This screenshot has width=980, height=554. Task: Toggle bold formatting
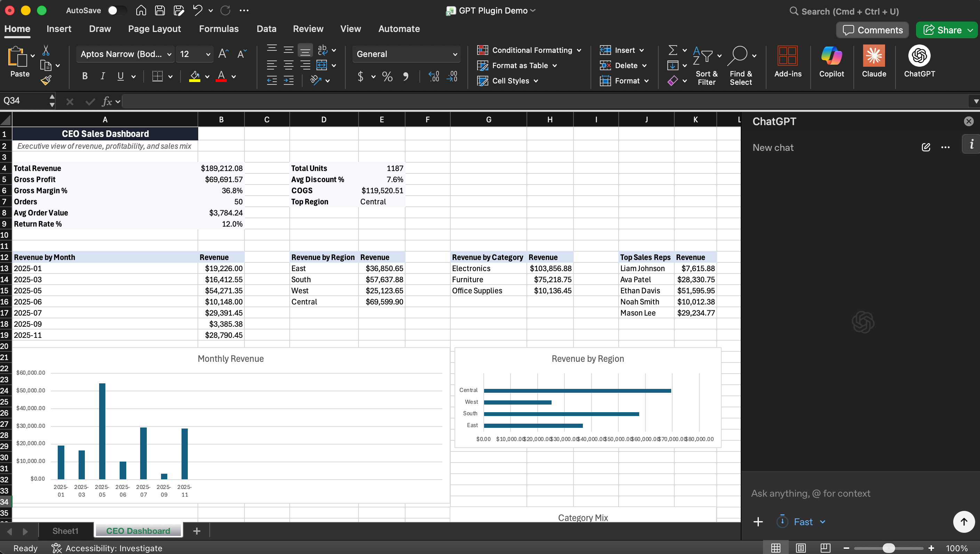[x=85, y=76]
